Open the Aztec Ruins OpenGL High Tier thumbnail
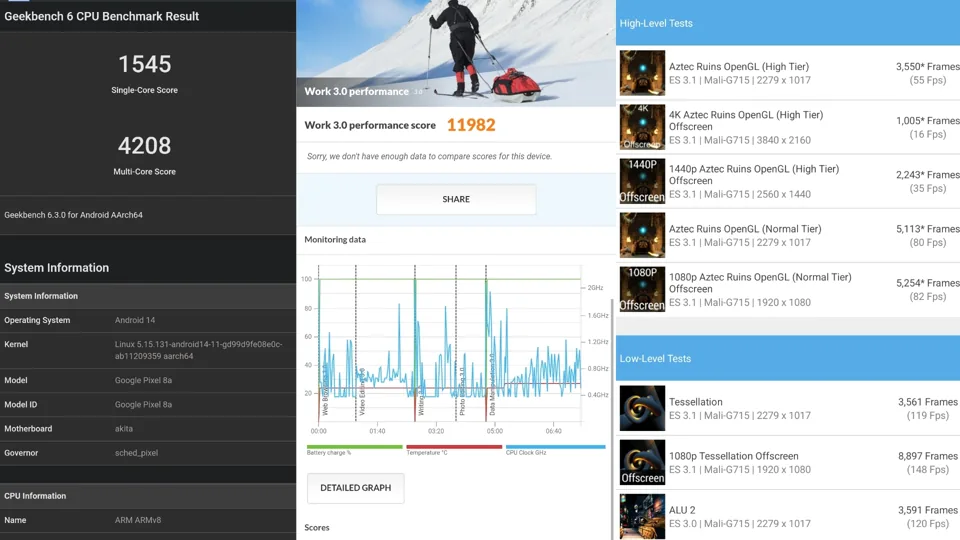Image resolution: width=960 pixels, height=540 pixels. click(642, 73)
